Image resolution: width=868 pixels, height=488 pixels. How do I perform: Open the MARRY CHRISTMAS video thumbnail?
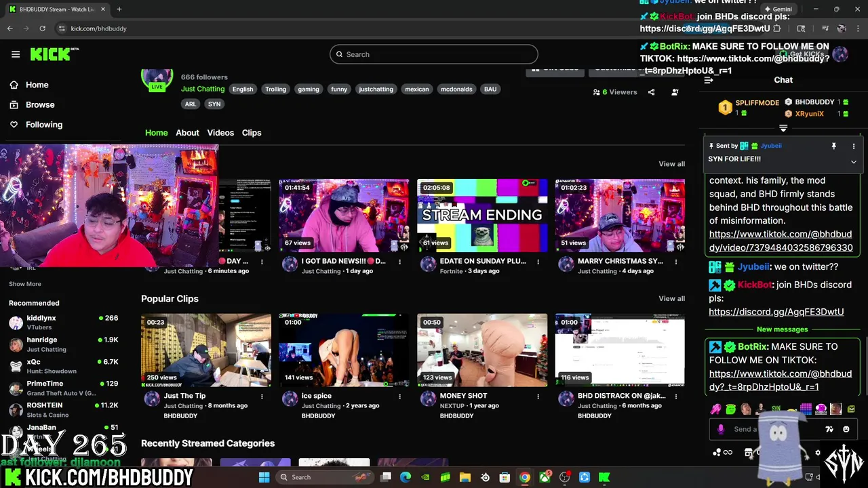coord(620,216)
